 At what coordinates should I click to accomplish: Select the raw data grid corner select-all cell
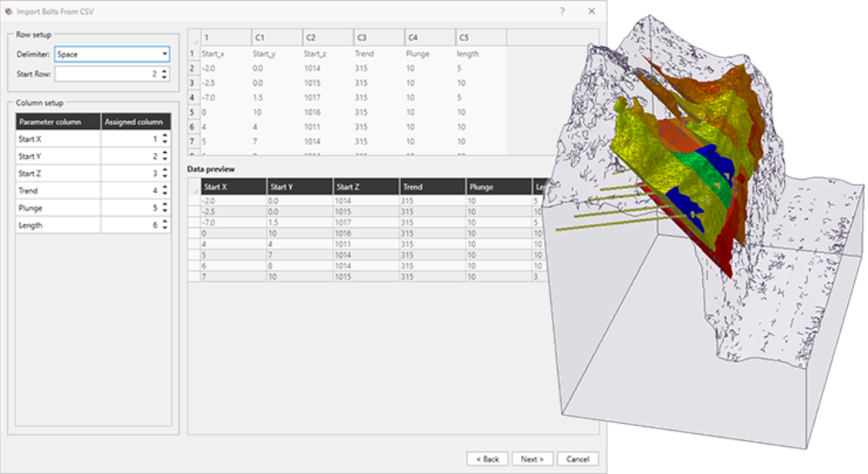[x=194, y=37]
